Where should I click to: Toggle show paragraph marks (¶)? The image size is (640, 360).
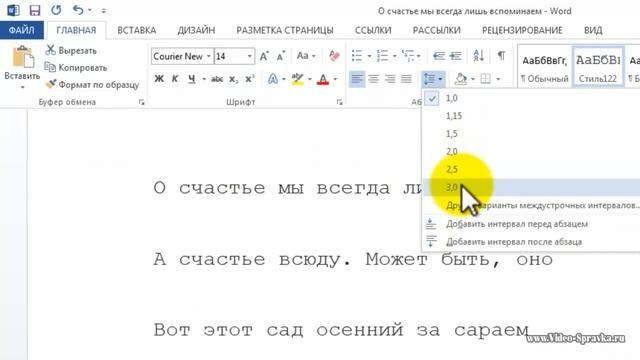[x=502, y=56]
